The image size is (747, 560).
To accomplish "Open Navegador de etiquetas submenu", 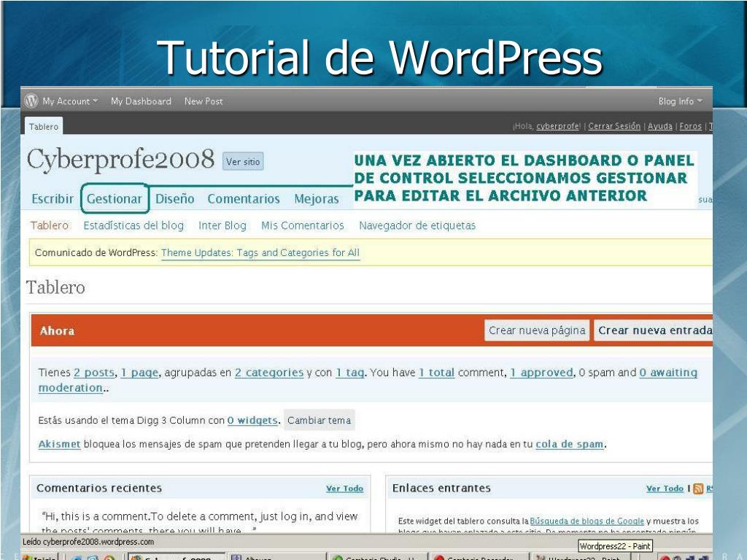I will click(x=417, y=225).
